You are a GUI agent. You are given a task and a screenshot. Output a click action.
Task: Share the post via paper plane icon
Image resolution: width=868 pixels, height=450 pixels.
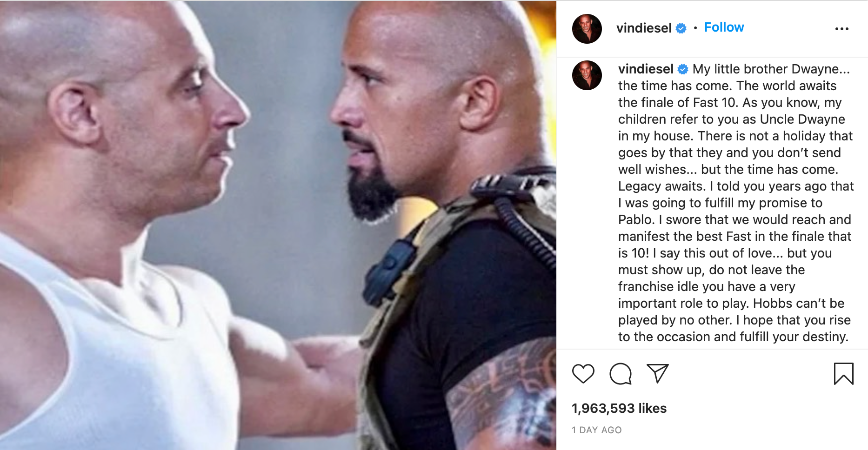(657, 373)
